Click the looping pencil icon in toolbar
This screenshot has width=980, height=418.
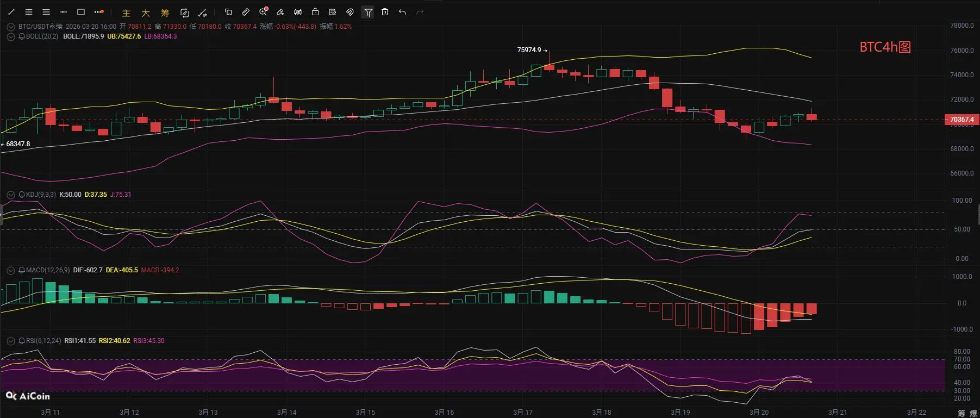coord(185,13)
